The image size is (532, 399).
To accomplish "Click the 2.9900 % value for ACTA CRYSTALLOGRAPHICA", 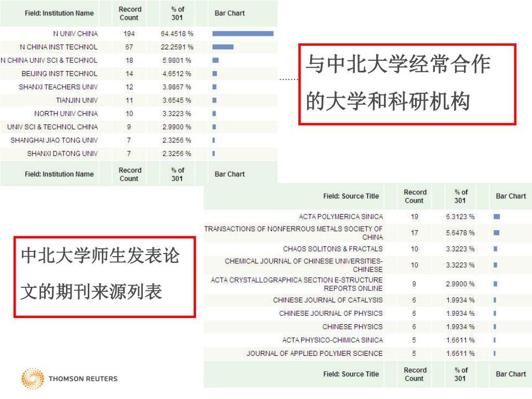I will pyautogui.click(x=460, y=284).
